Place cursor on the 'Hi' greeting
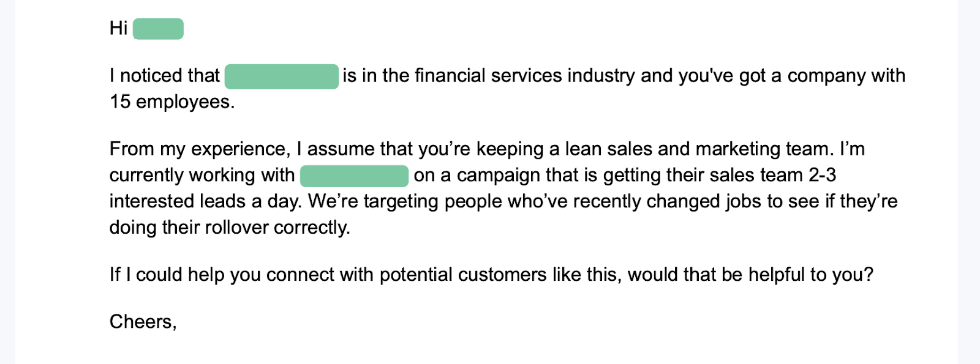 point(118,28)
